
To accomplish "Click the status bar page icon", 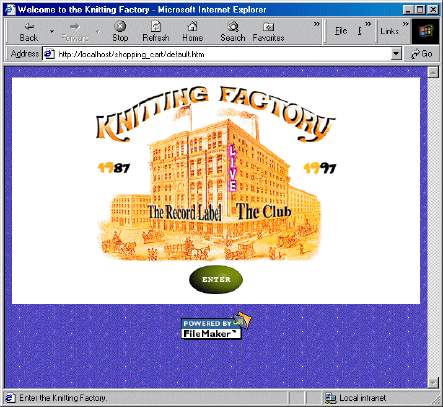I will (x=11, y=398).
